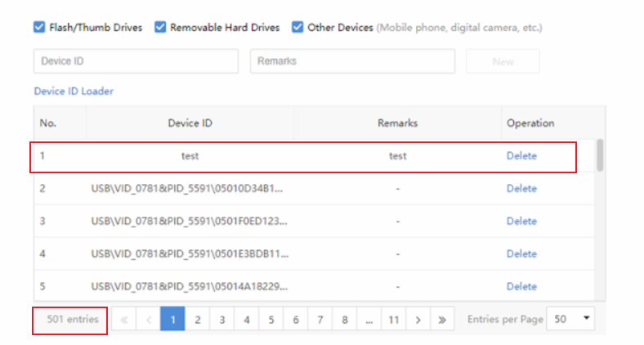
Task: Select page 5 in pagination
Action: coord(271,320)
